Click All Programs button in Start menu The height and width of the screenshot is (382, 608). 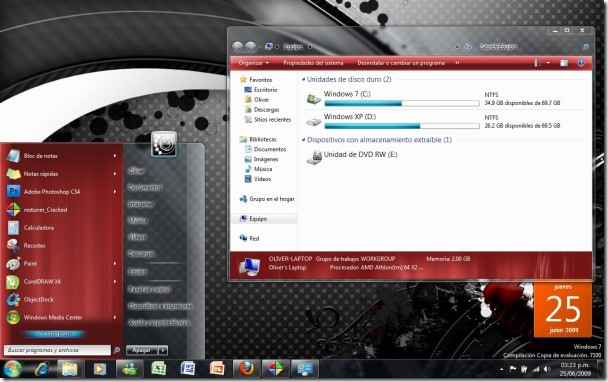54,334
